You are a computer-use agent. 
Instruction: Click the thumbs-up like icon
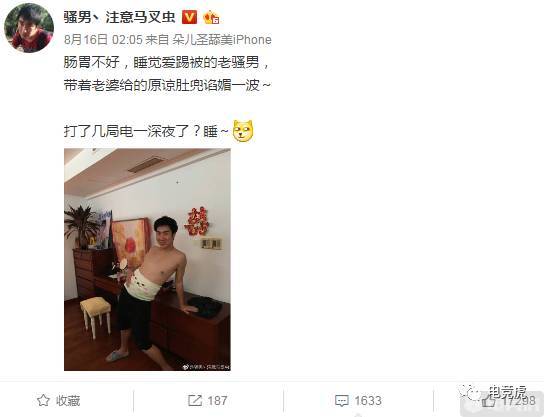coord(489,401)
